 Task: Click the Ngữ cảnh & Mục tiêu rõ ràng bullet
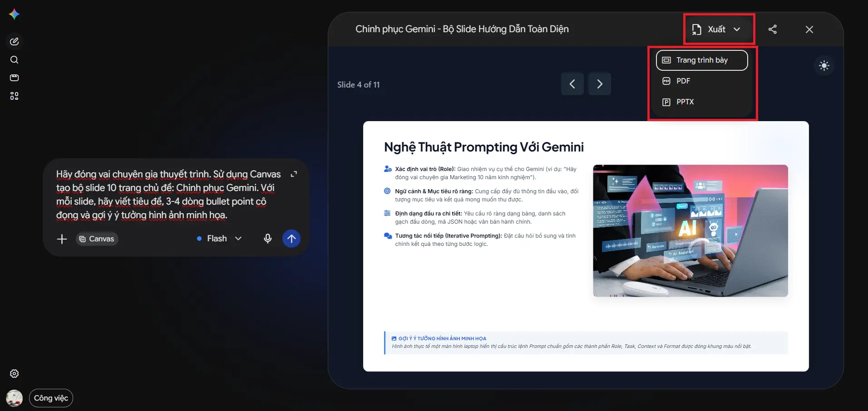coord(486,195)
